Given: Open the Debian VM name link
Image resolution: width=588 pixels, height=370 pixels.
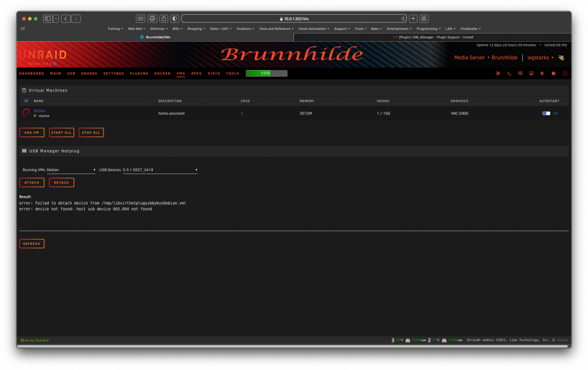Looking at the screenshot, I should point(39,111).
